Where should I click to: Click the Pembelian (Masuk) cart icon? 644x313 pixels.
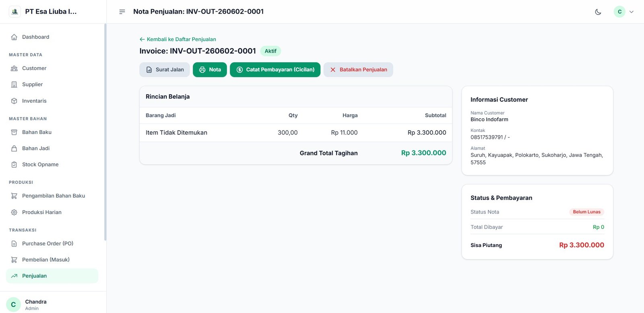14,260
